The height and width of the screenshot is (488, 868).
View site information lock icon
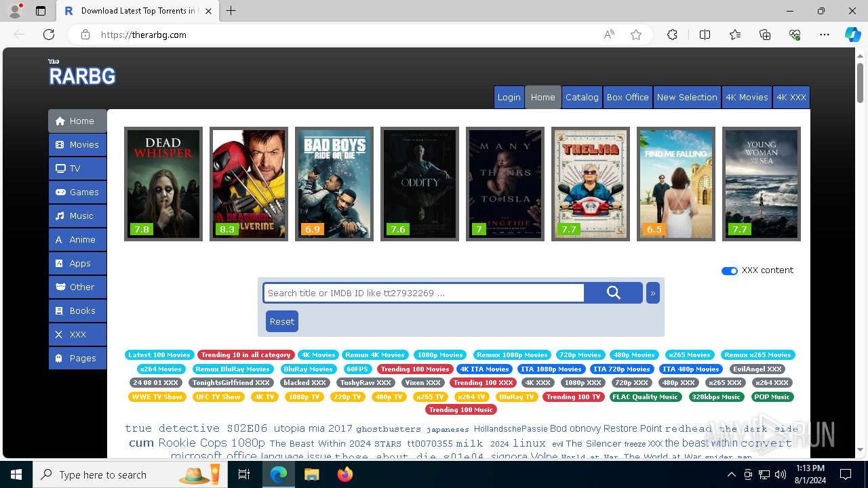(x=85, y=35)
